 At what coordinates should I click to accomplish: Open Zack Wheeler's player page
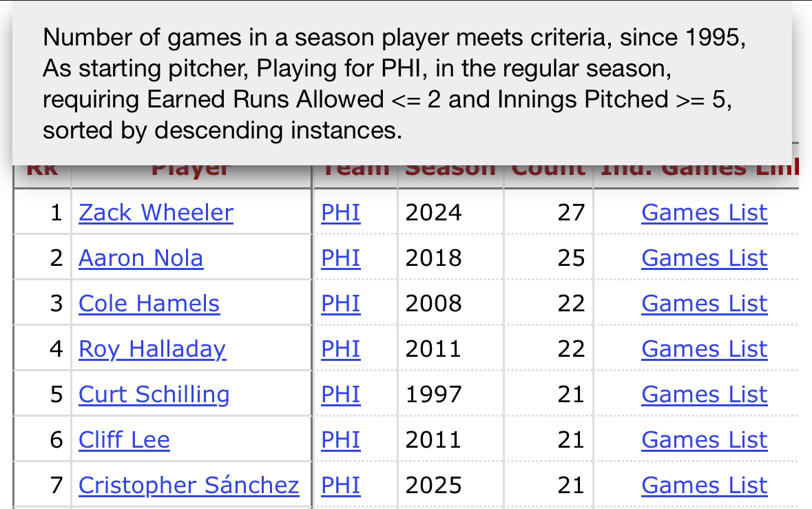[156, 213]
